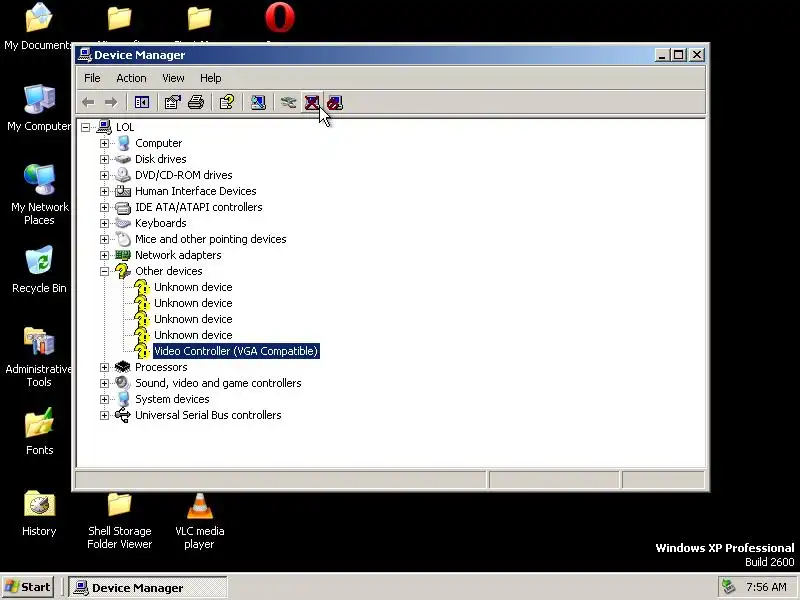Select the LOL computer root label
The width and height of the screenshot is (800, 600).
click(x=125, y=127)
